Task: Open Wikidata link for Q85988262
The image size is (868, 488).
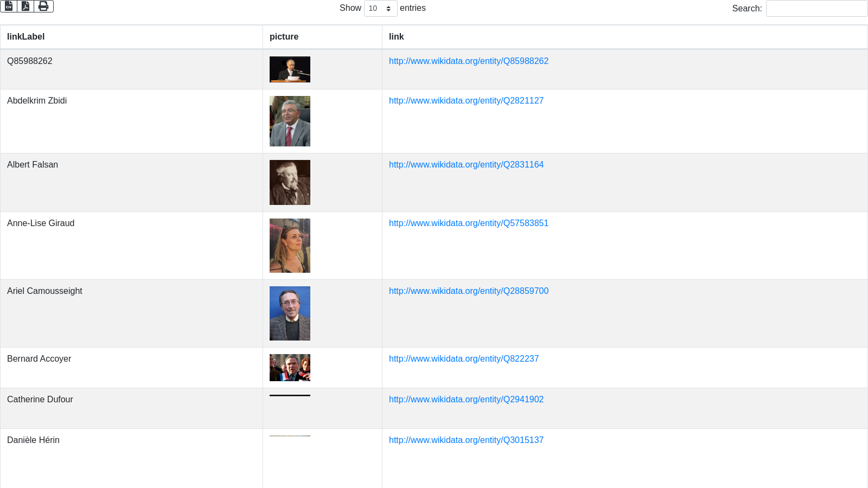Action: 468,61
